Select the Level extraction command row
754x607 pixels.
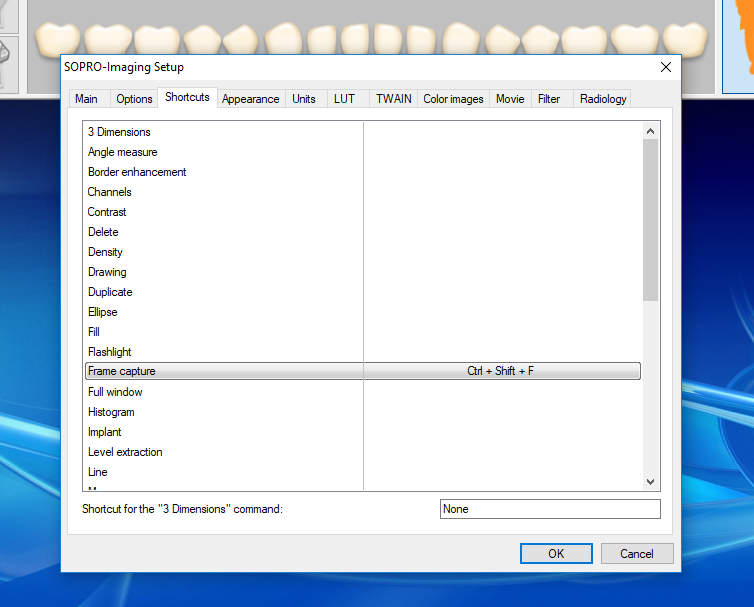pyautogui.click(x=363, y=452)
